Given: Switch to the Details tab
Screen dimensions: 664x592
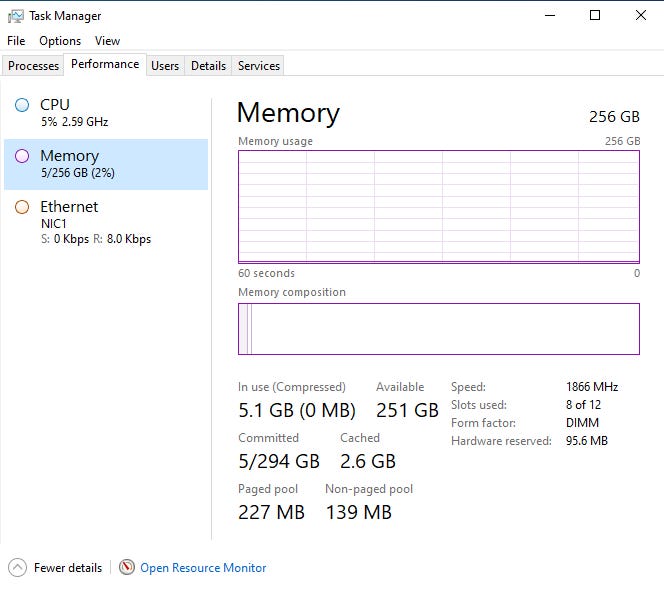Looking at the screenshot, I should (x=208, y=66).
